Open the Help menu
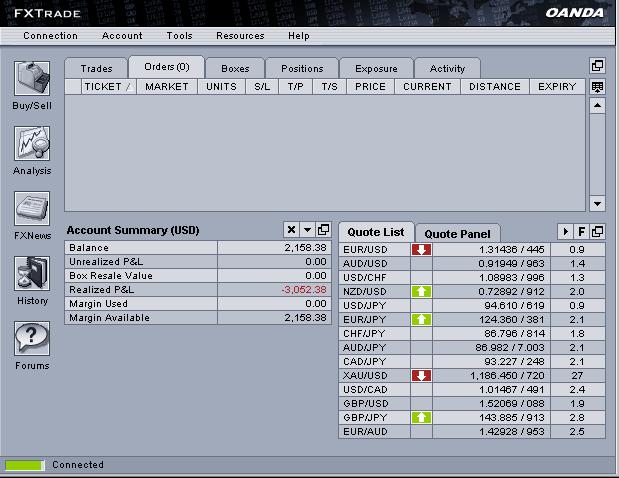The width and height of the screenshot is (619, 478). [x=299, y=36]
